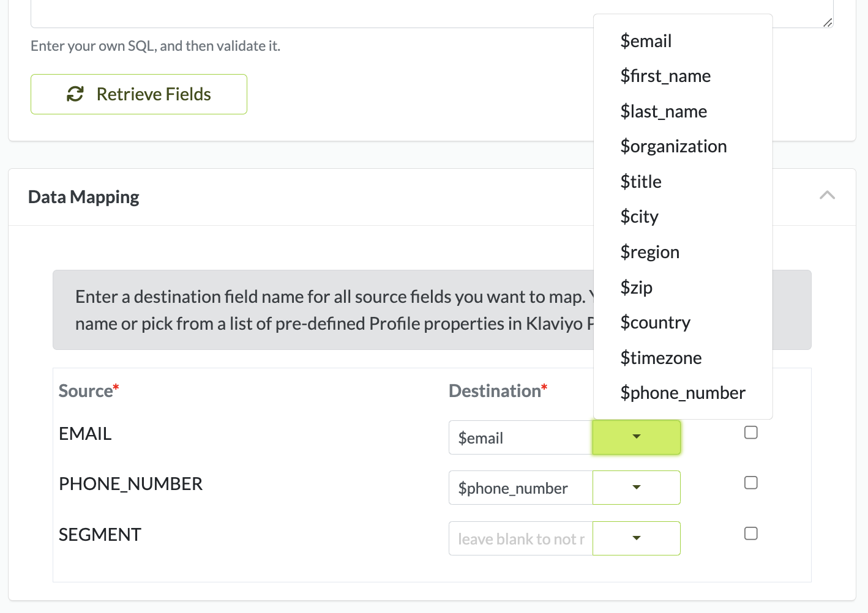
Task: Open the SEGMENT destination dropdown
Action: pyautogui.click(x=636, y=538)
